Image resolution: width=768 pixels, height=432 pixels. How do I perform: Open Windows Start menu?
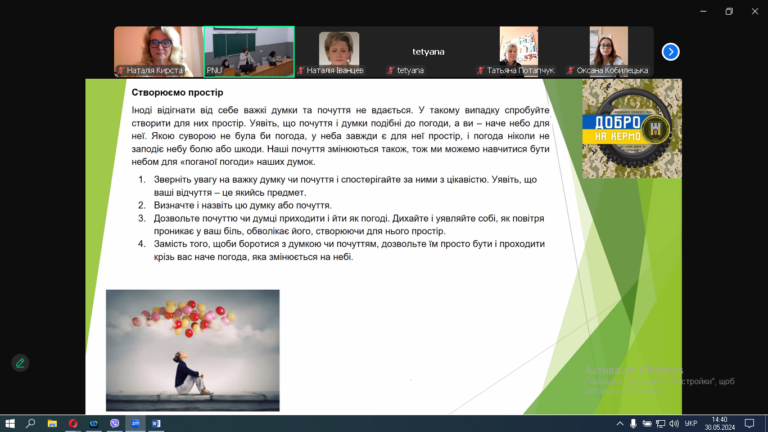click(x=10, y=423)
